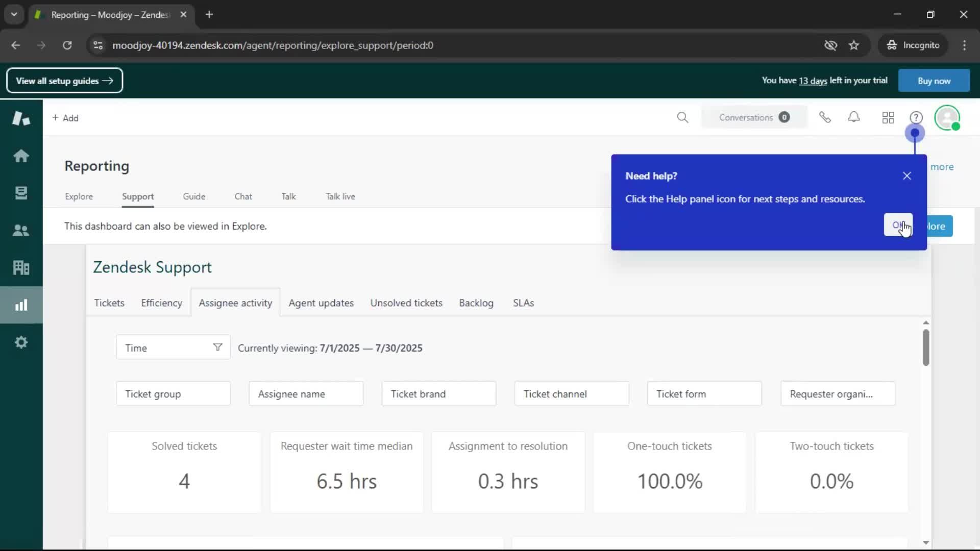Click Two-touch tickets 0.0% value
Viewport: 980px width, 551px height.
[831, 481]
